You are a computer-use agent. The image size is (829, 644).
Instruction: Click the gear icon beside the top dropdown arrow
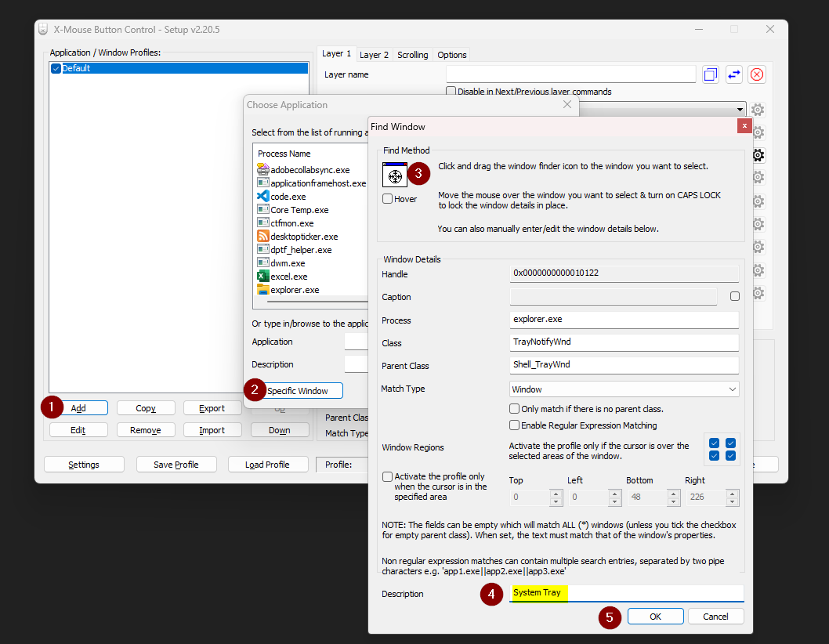[x=758, y=110]
